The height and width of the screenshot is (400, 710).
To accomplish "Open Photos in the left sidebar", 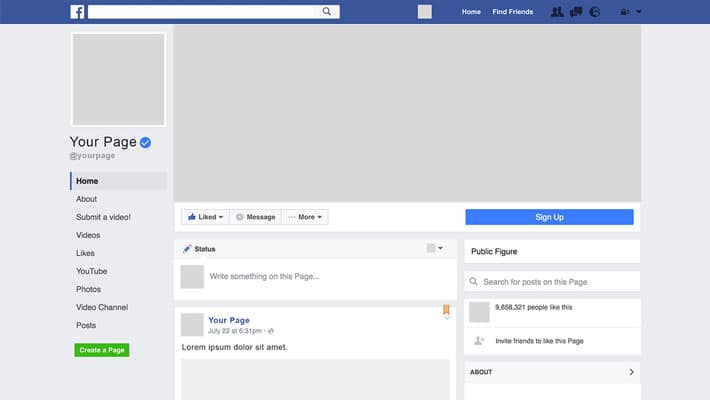I will click(88, 289).
